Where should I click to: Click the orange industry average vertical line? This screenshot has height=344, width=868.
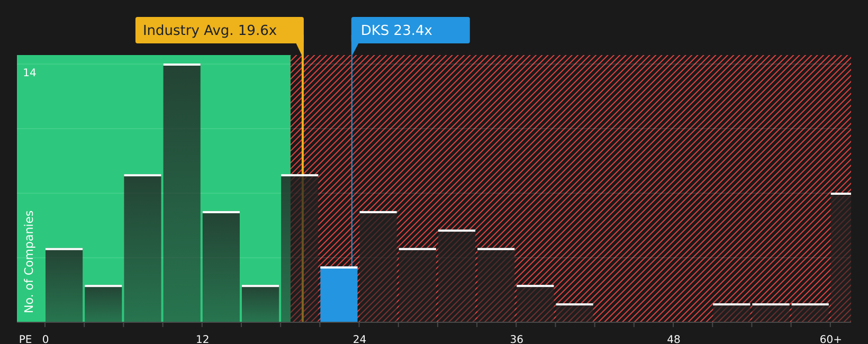pos(302,188)
